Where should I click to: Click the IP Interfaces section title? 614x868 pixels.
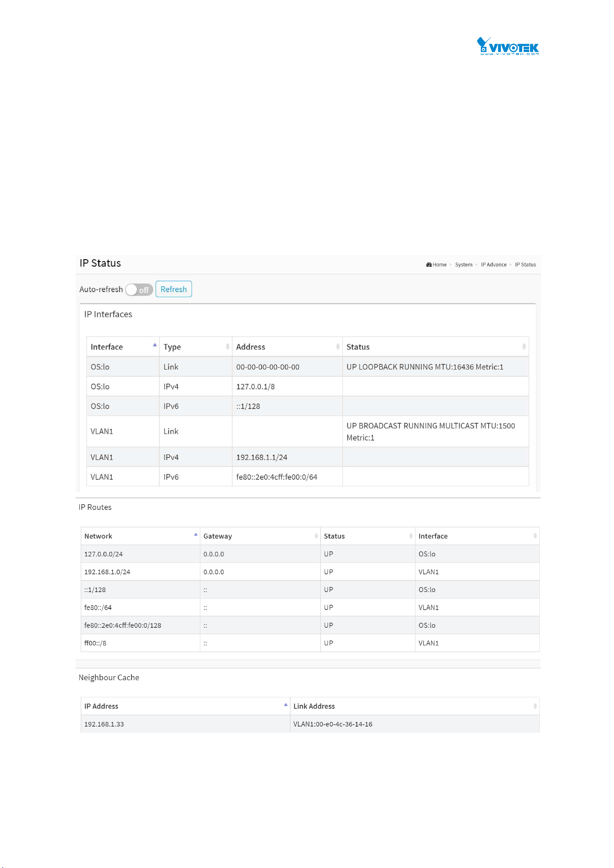click(x=108, y=314)
